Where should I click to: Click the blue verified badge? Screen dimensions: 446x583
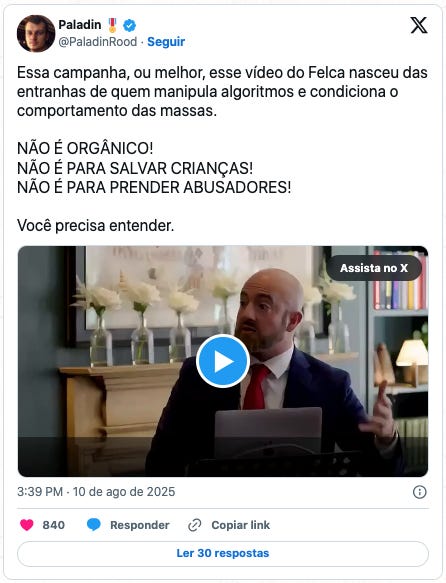tap(129, 25)
